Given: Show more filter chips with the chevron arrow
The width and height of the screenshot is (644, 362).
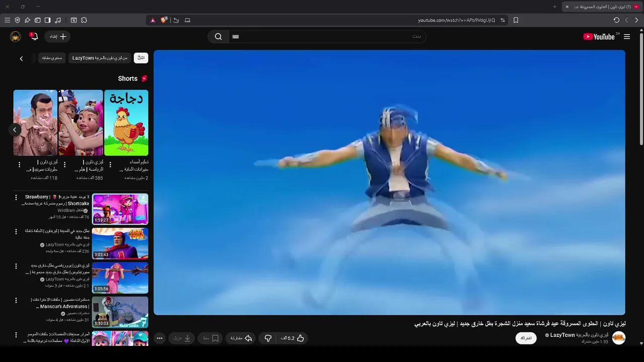Looking at the screenshot, I should (21, 58).
